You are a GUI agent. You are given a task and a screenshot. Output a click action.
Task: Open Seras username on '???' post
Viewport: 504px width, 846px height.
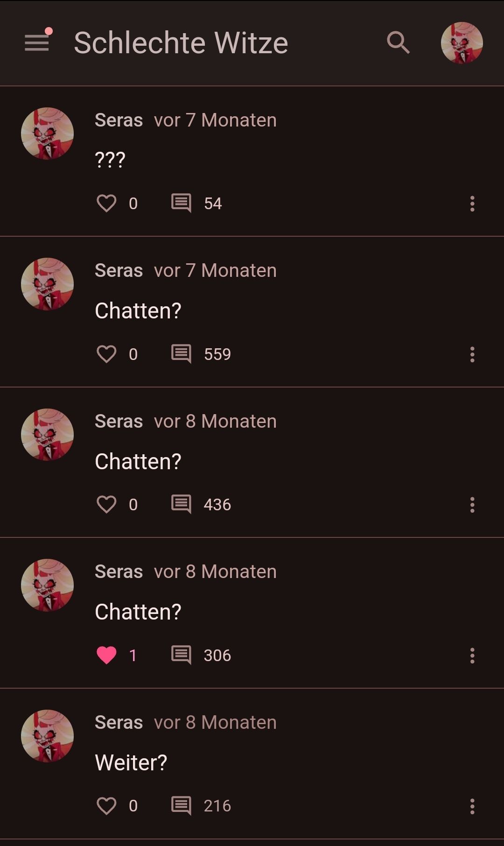tap(119, 120)
